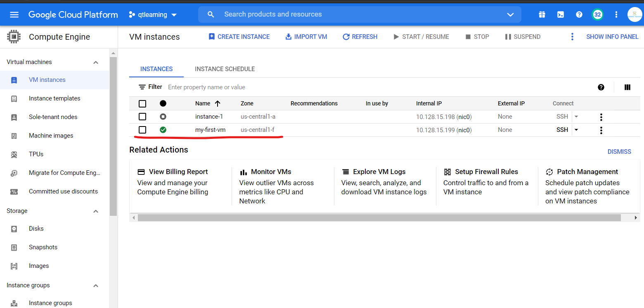Screen dimensions: 644x308
Task: Select the Instances tab
Action: click(x=156, y=69)
